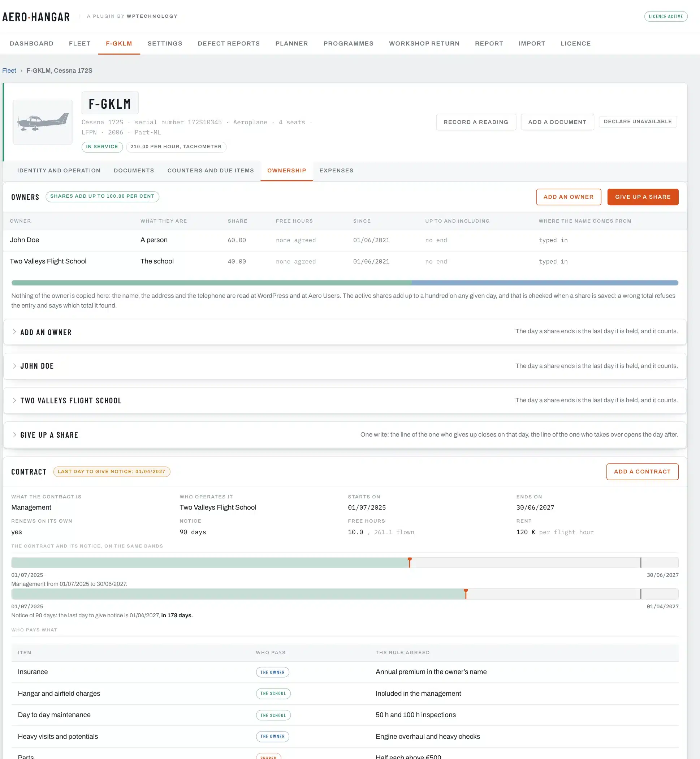The height and width of the screenshot is (759, 700).
Task: Click the In Service status badge
Action: (x=102, y=147)
